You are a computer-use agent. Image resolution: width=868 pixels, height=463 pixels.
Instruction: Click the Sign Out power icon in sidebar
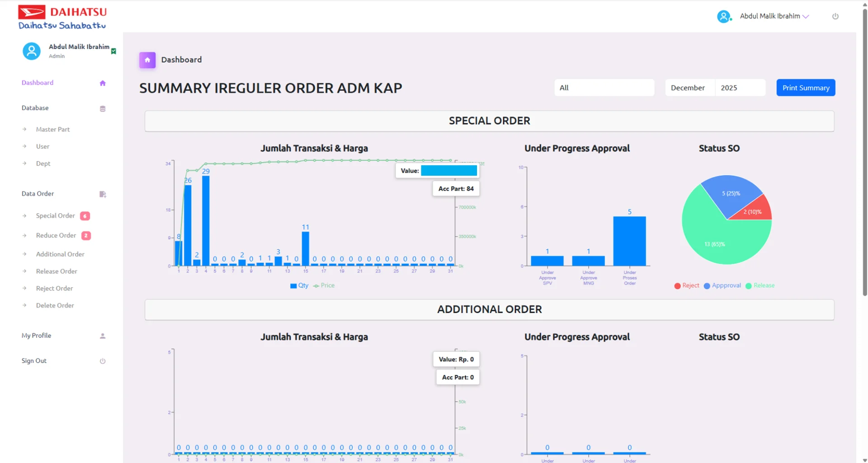(103, 361)
